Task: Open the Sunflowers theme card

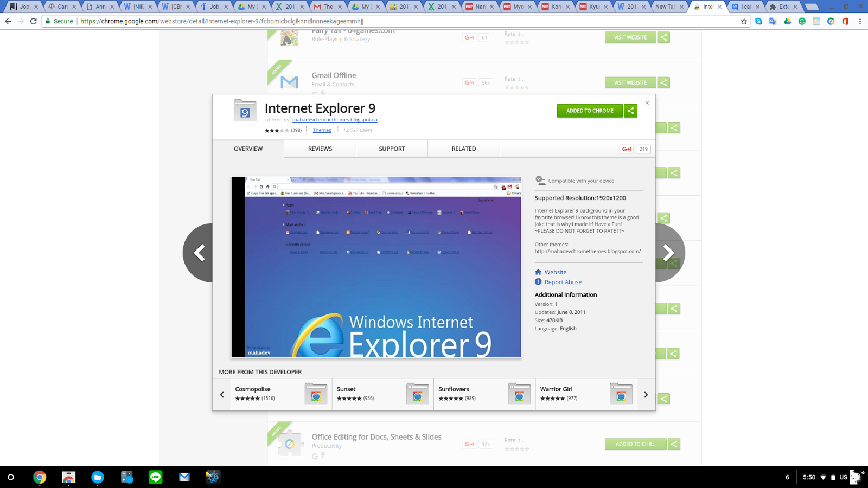Action: coord(484,394)
